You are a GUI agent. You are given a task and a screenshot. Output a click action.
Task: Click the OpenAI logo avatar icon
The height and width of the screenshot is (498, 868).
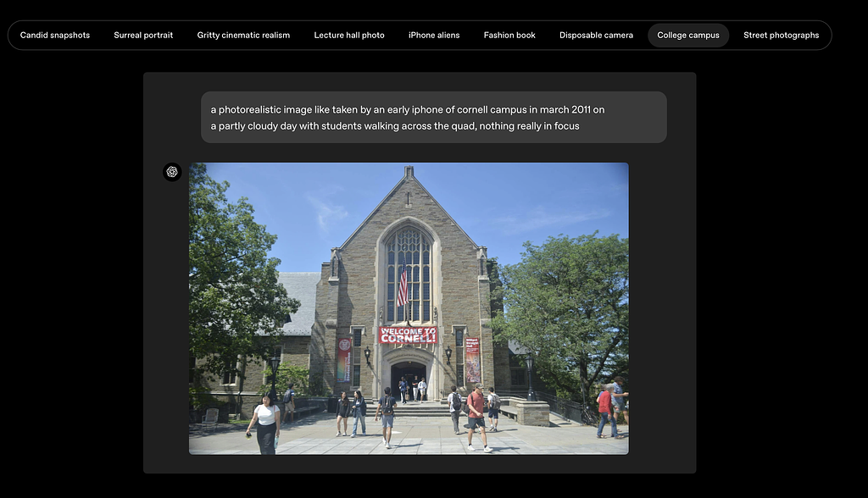(172, 172)
